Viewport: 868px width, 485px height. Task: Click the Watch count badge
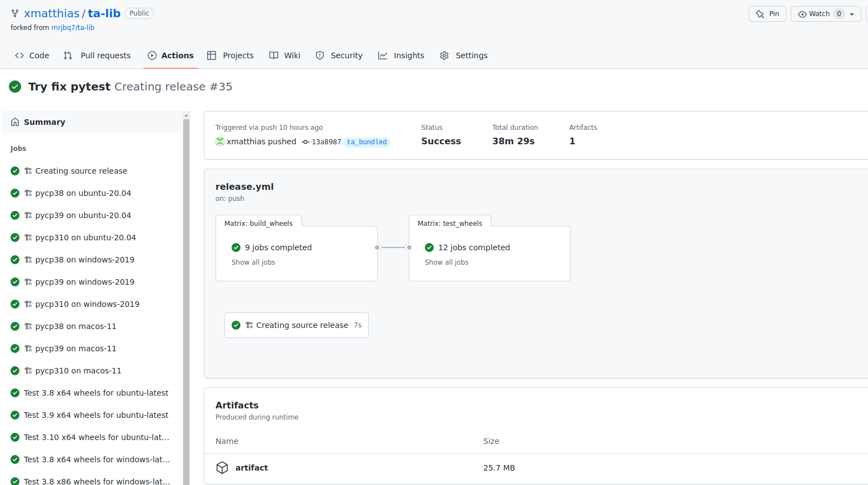839,14
